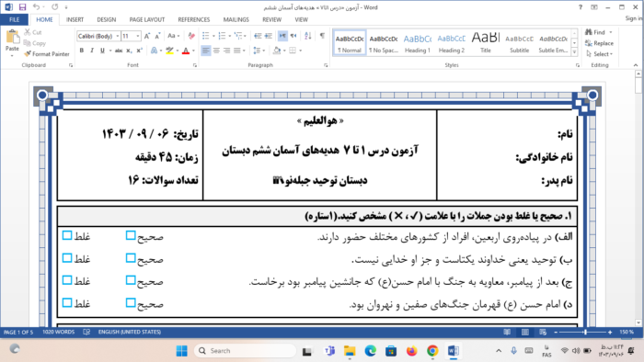Click the zoom slider handle
The height and width of the screenshot is (362, 644).
585,332
